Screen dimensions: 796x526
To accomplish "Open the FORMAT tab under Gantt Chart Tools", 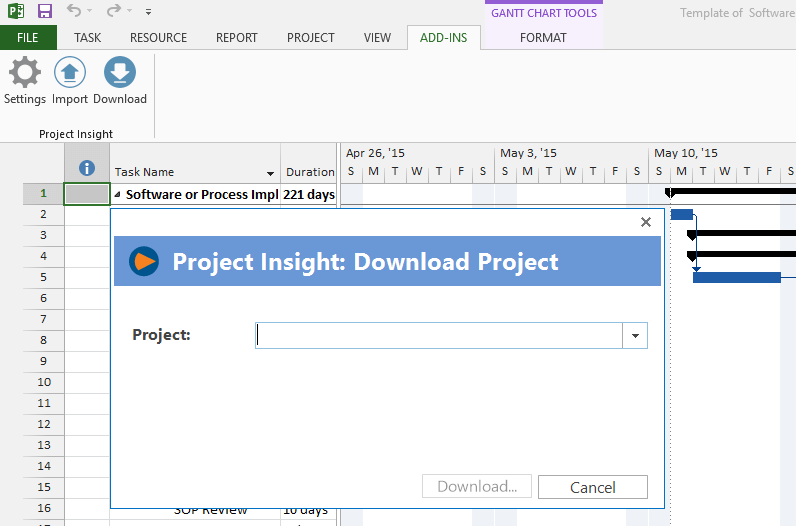I will click(543, 38).
